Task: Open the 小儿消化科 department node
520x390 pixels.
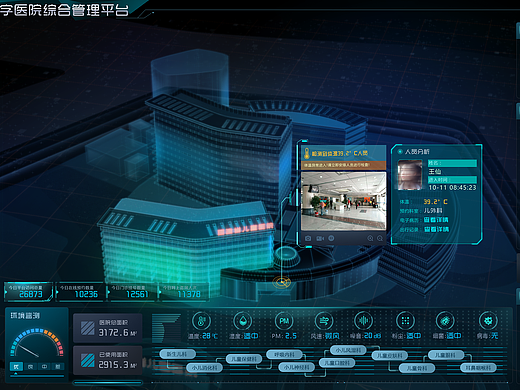Action: pos(205,368)
